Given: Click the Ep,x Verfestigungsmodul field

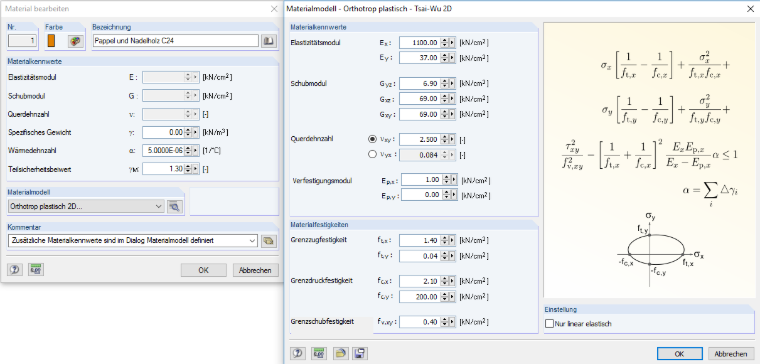Looking at the screenshot, I should 421,180.
